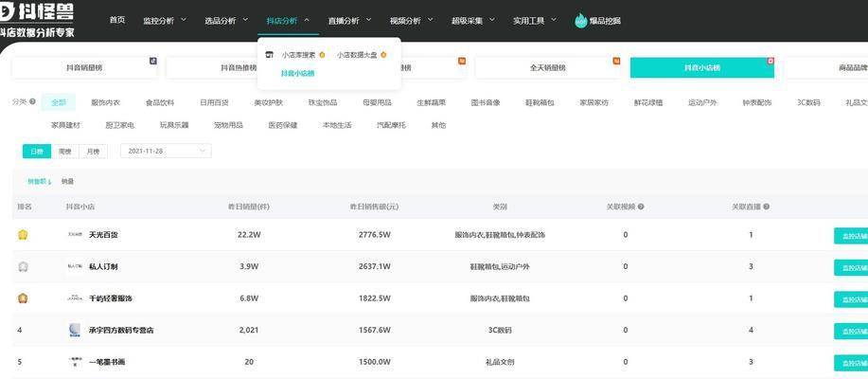Switch to the 抖音销量榜 tab
Screen dimensions: 868x379
click(x=84, y=67)
